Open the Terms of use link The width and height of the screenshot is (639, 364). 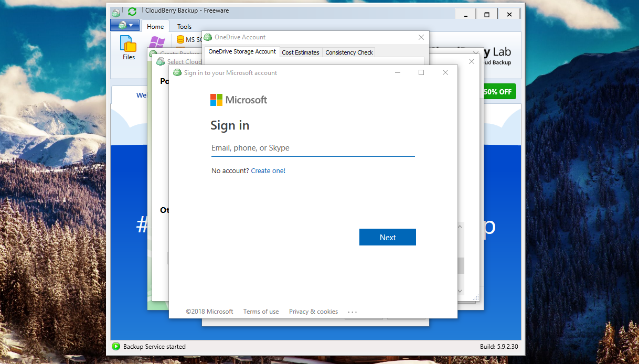pyautogui.click(x=261, y=312)
